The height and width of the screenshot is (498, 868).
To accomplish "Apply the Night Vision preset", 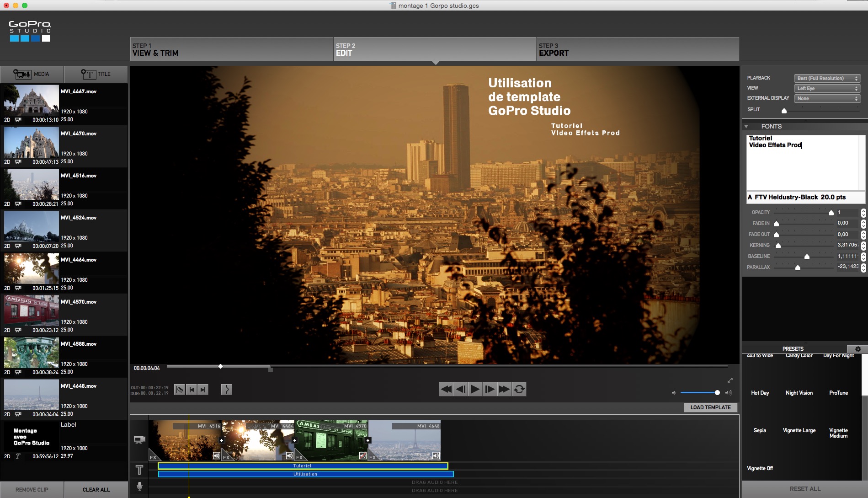I will (799, 393).
